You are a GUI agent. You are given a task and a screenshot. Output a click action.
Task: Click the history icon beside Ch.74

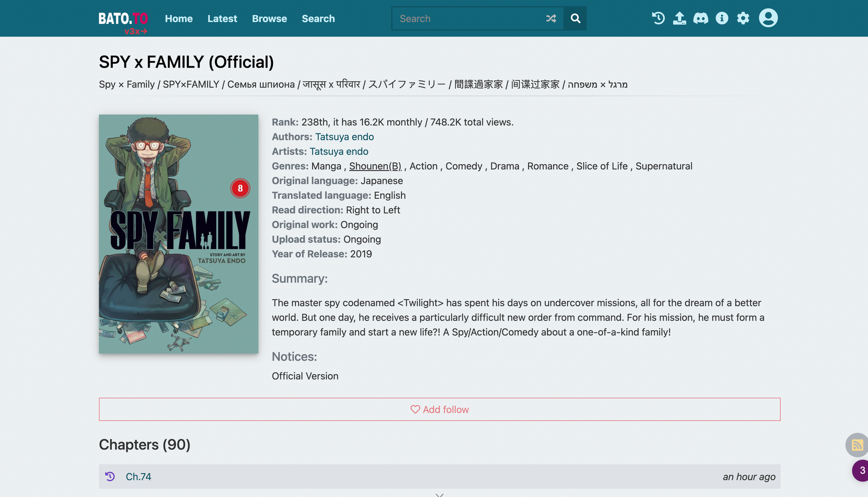(110, 477)
